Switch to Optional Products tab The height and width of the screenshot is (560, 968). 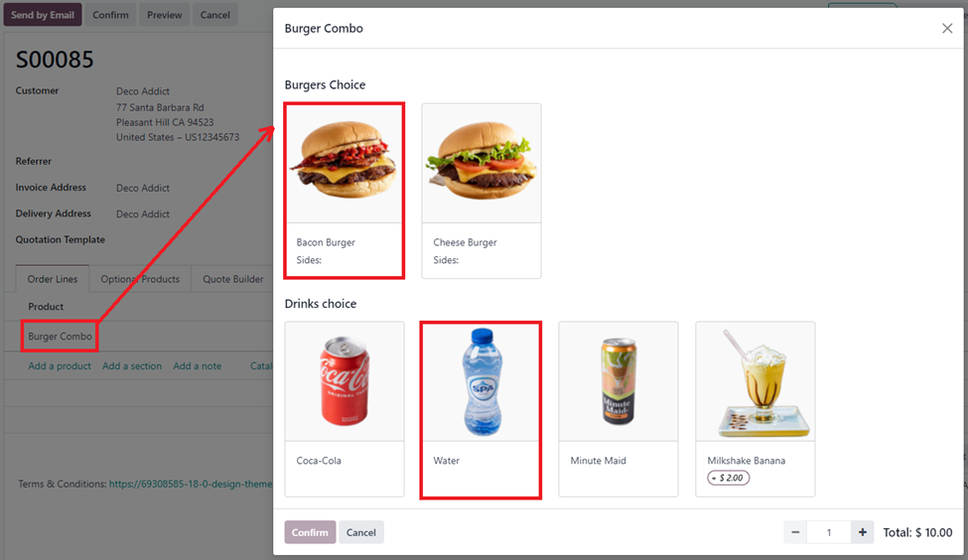click(140, 279)
